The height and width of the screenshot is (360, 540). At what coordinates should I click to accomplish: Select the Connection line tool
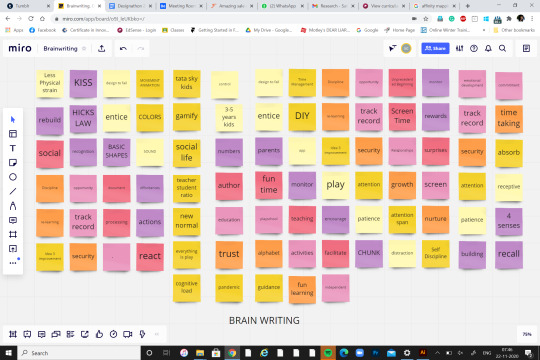[x=13, y=191]
